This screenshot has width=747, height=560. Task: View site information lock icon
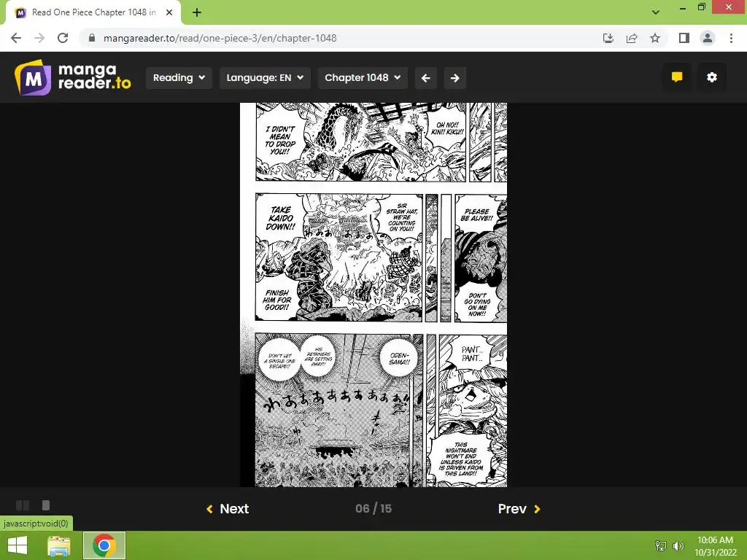92,38
